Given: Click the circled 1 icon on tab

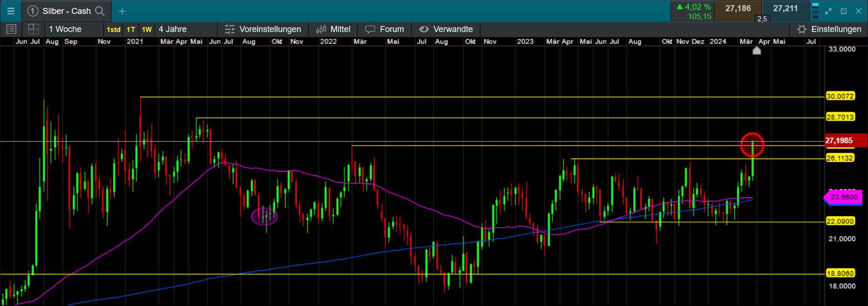Looking at the screenshot, I should click(x=32, y=11).
